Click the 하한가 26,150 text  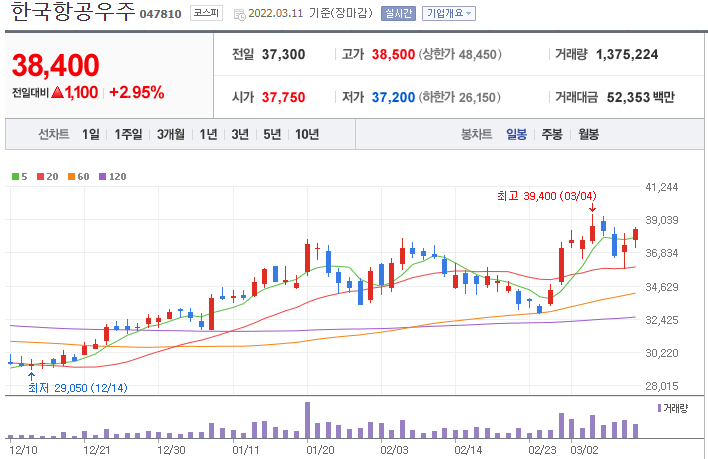[460, 97]
